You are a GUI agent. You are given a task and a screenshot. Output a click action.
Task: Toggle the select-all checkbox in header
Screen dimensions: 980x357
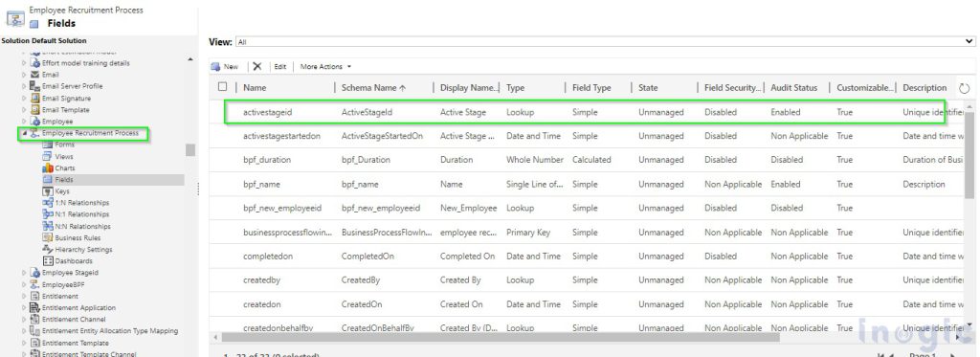pyautogui.click(x=222, y=87)
